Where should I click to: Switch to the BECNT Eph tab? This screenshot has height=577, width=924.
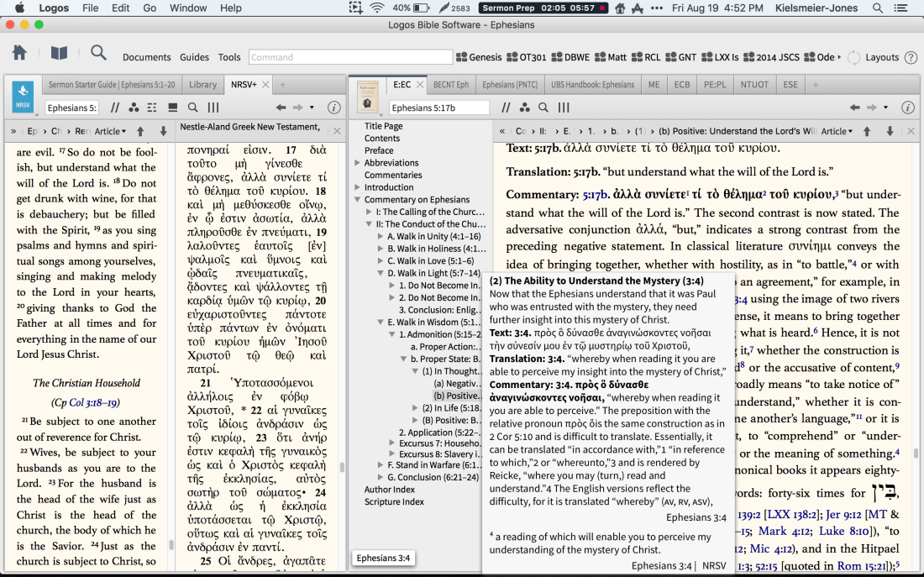451,85
